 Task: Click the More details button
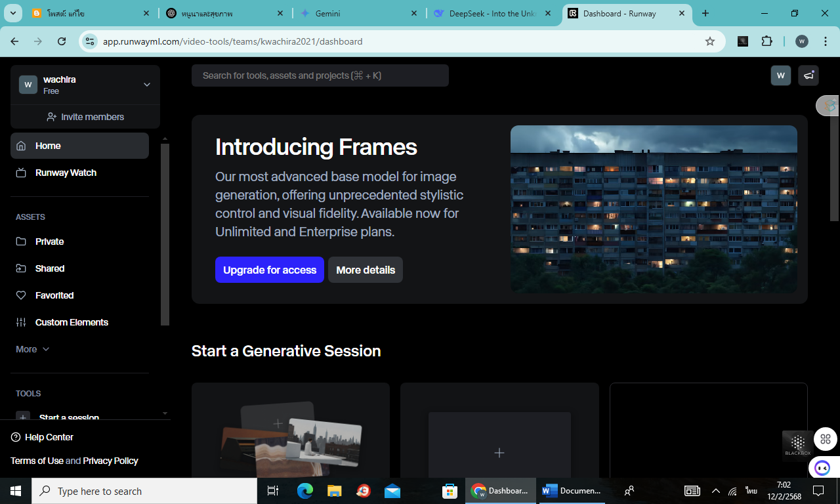pos(366,270)
